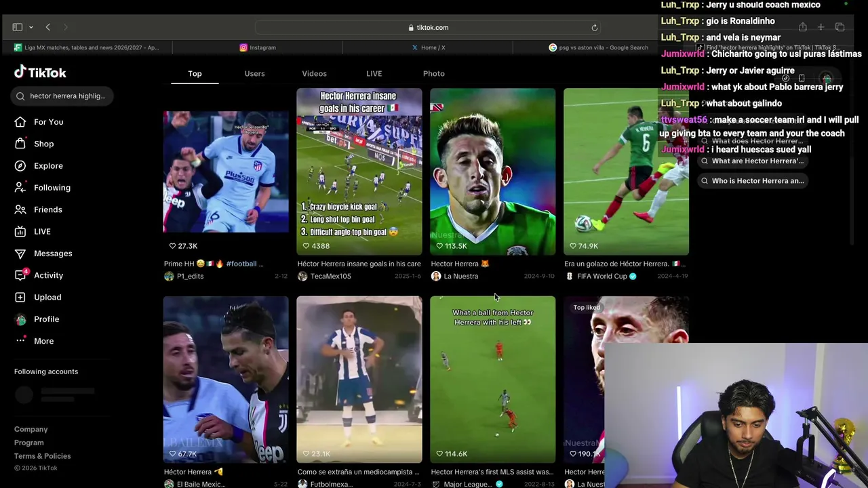Click the "Hector Herrera's first MLS assist was..." caption
The width and height of the screenshot is (868, 488).
tap(492, 472)
